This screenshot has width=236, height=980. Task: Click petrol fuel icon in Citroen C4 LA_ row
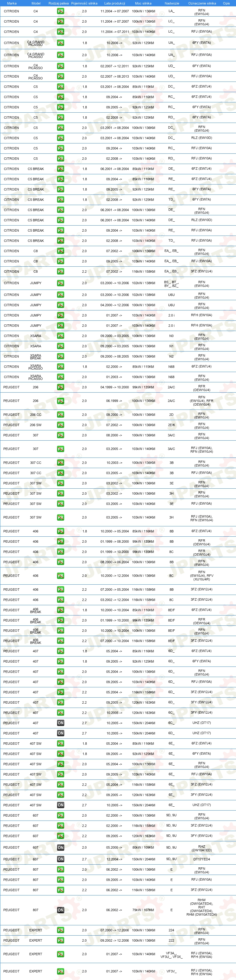(x=60, y=11)
